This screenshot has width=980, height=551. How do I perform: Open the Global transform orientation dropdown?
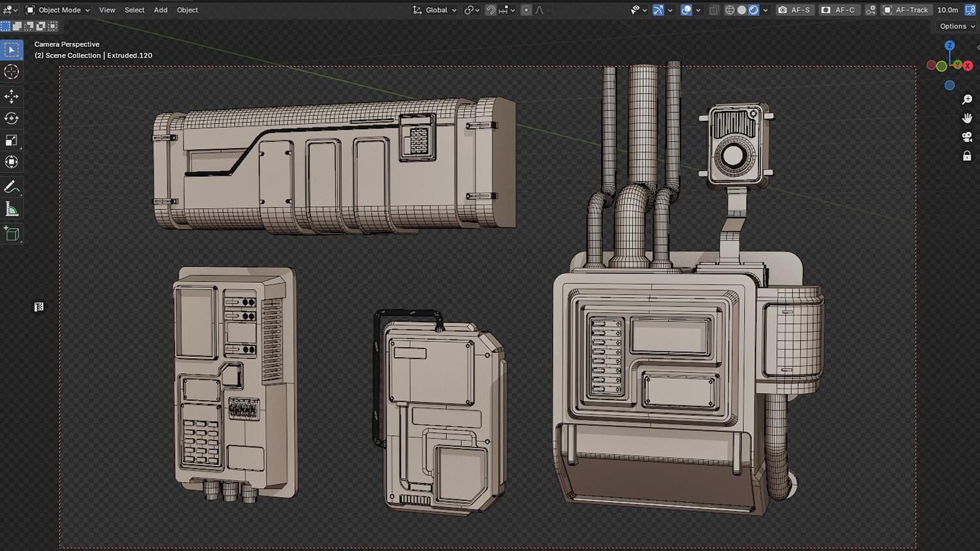(435, 10)
